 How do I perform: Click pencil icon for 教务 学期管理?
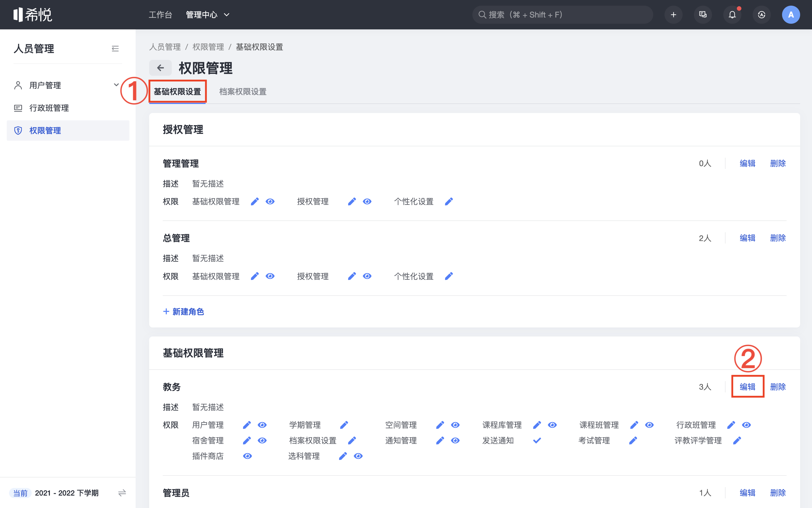(344, 425)
